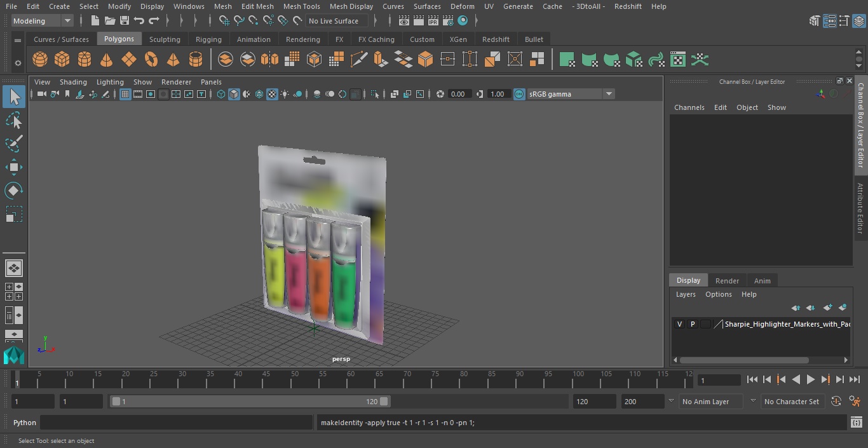Viewport: 868px width, 448px height.
Task: Toggle sRGB gamma view transform button
Action: (519, 94)
